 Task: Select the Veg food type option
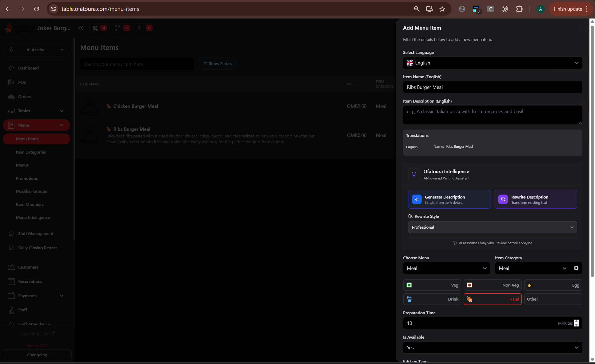pyautogui.click(x=432, y=285)
